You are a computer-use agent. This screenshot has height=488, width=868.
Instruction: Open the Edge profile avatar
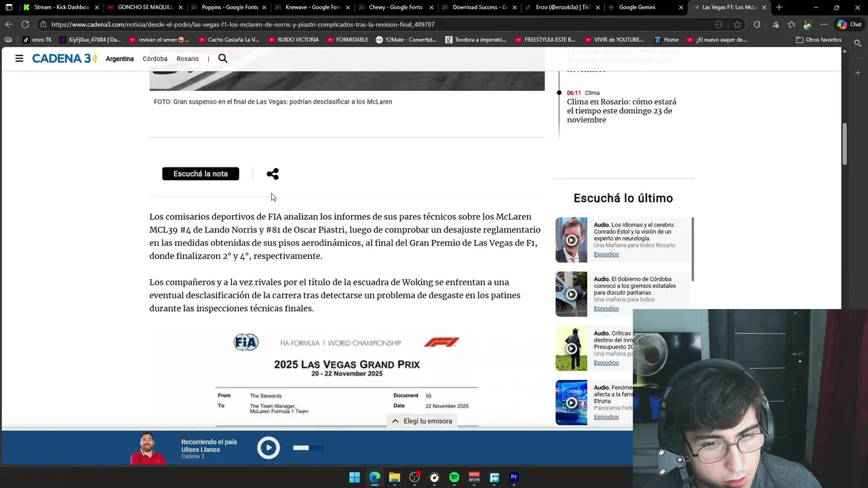pyautogui.click(x=808, y=24)
